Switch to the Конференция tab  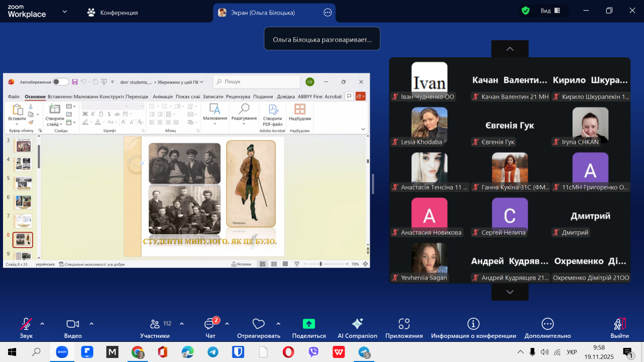(113, 13)
